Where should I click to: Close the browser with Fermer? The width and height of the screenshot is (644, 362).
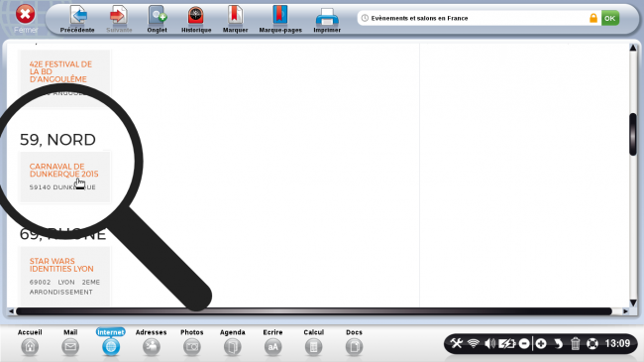(x=26, y=19)
